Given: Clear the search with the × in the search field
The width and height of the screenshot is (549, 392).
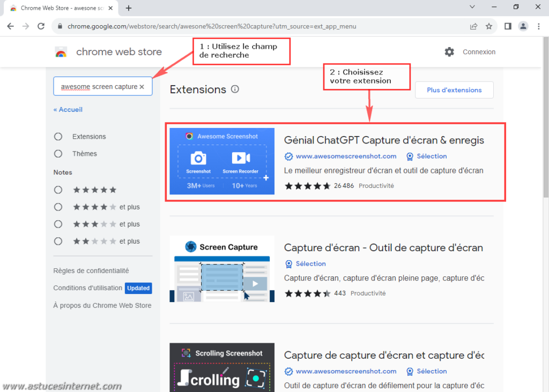Looking at the screenshot, I should [141, 86].
